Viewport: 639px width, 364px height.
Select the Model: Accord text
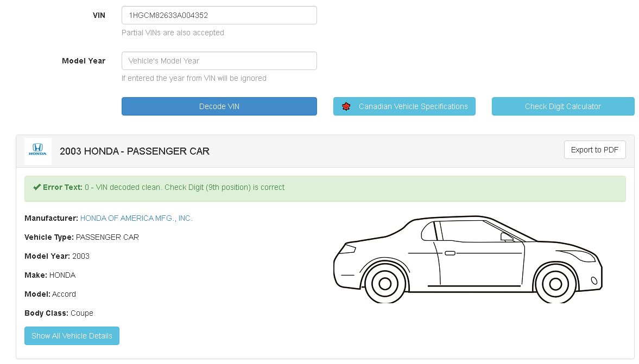click(50, 294)
